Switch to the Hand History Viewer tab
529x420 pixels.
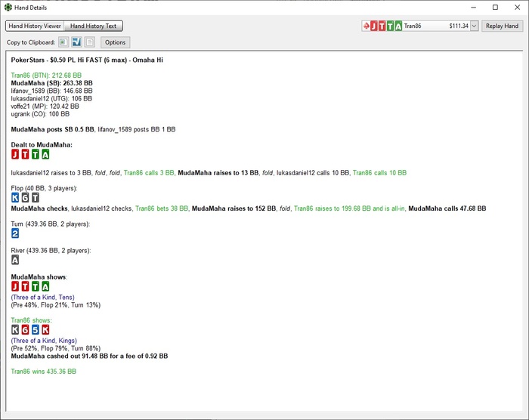[35, 26]
